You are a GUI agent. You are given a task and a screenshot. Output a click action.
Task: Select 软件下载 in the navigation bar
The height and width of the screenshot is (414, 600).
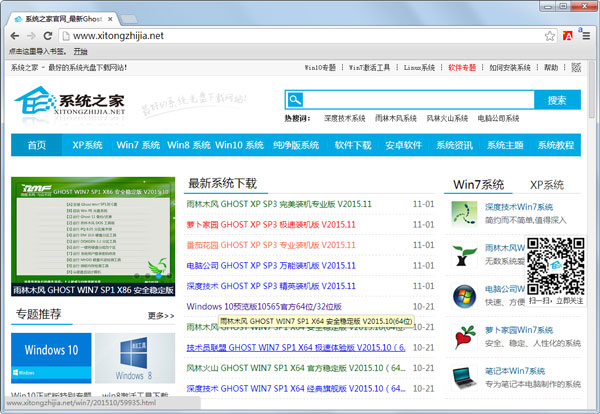[x=353, y=145]
